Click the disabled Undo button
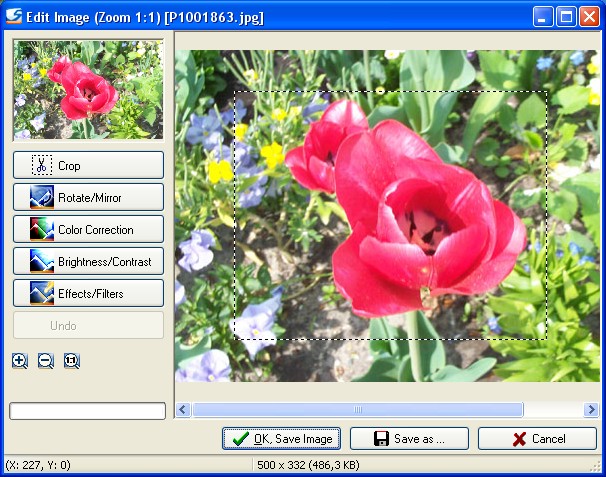The image size is (606, 477). point(89,325)
